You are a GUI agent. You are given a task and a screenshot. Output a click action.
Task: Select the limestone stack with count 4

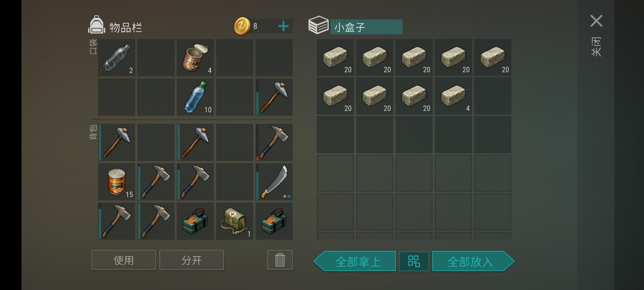[x=453, y=96]
